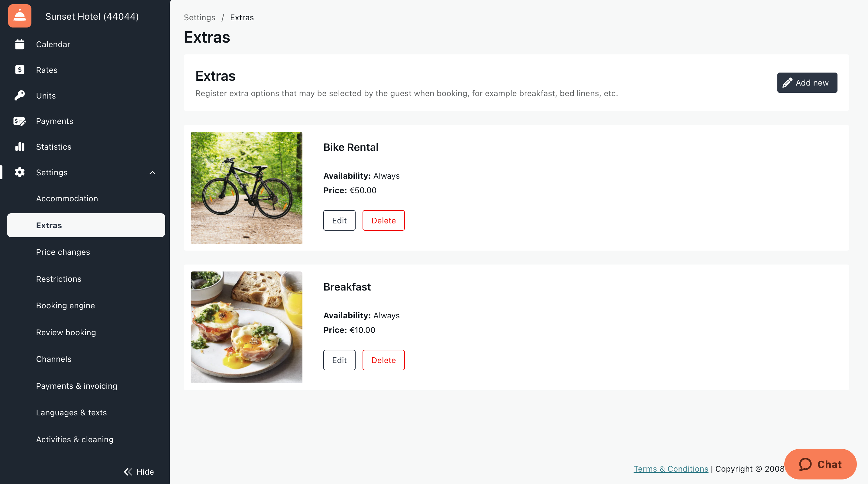This screenshot has height=484, width=868.
Task: Click the Units key icon
Action: (x=20, y=96)
